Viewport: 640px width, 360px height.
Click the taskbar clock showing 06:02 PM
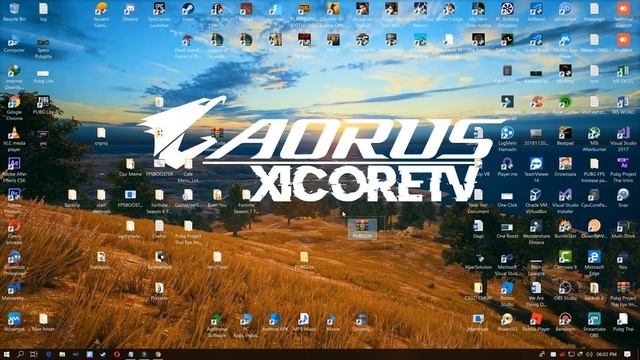point(607,355)
